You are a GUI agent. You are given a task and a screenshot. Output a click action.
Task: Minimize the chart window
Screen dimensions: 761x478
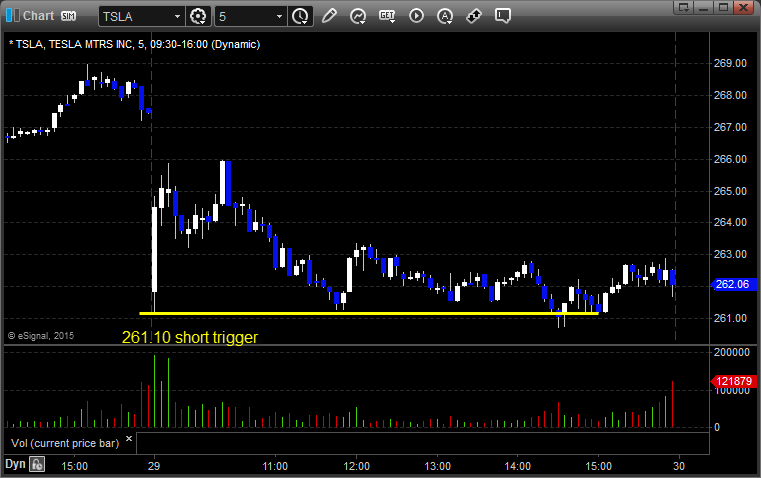tap(704, 7)
